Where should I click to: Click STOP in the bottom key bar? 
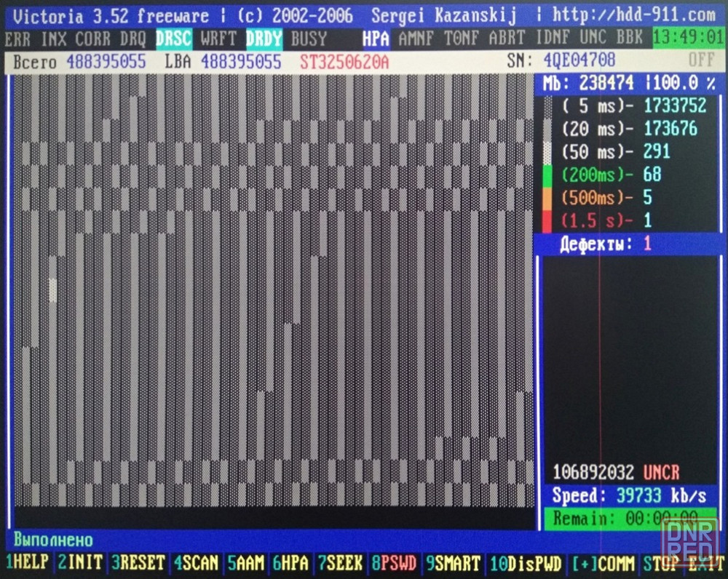point(661,563)
